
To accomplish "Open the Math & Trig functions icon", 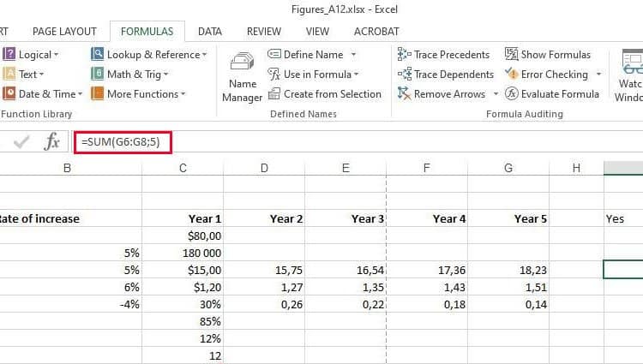I will (97, 75).
